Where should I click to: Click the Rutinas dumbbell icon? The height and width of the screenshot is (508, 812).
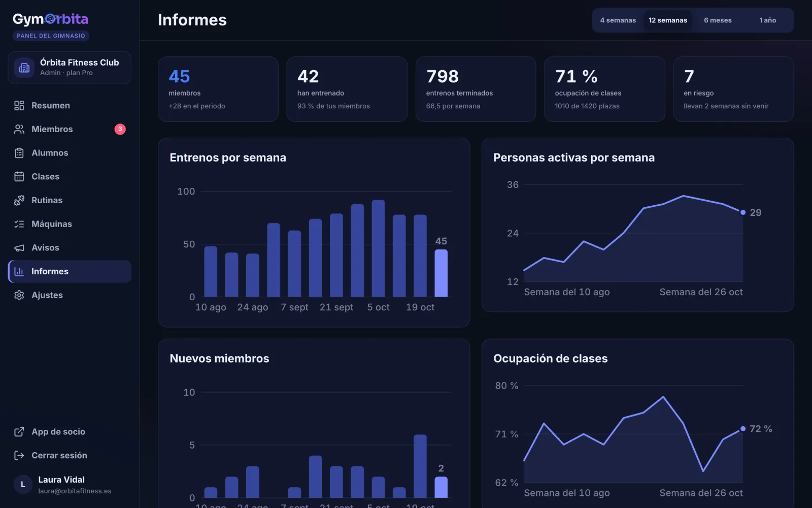pyautogui.click(x=19, y=200)
